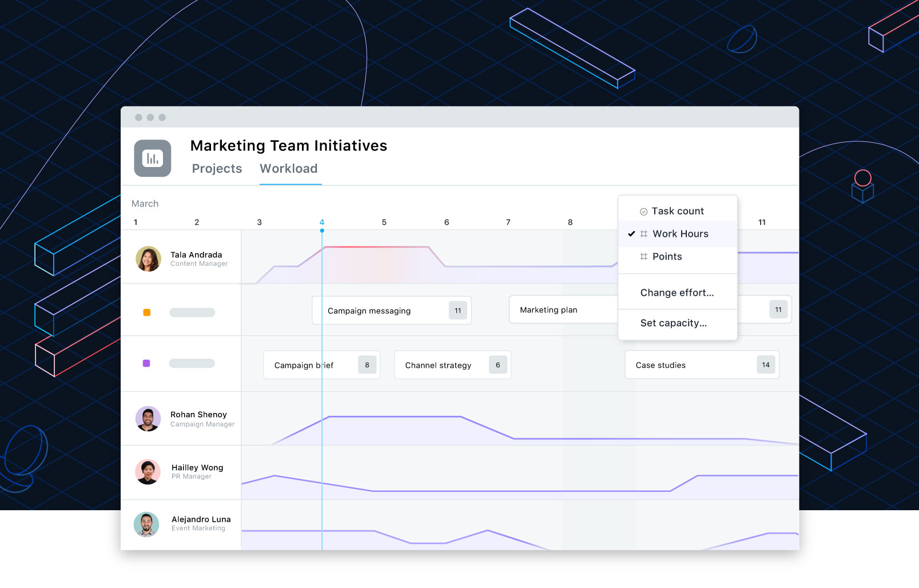Screen dimensions: 919x588
Task: Click the Marketing Team Initiatives portfolio icon
Action: coord(153,158)
